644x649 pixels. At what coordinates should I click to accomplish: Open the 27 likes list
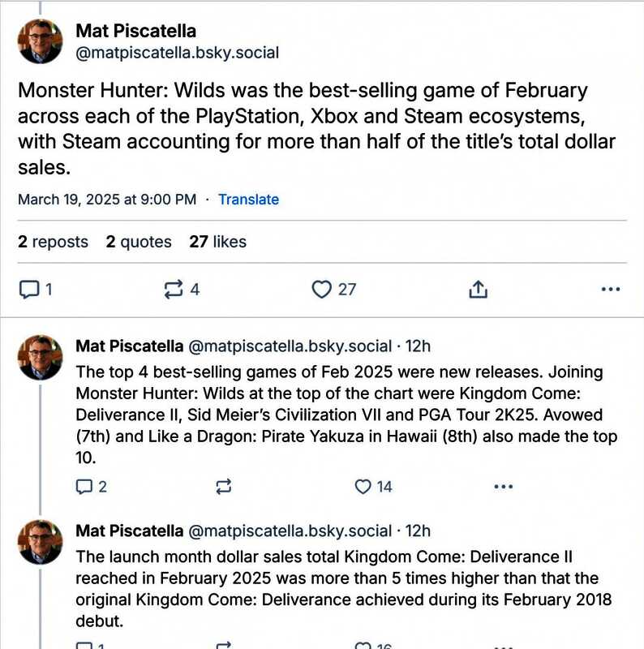pos(217,242)
